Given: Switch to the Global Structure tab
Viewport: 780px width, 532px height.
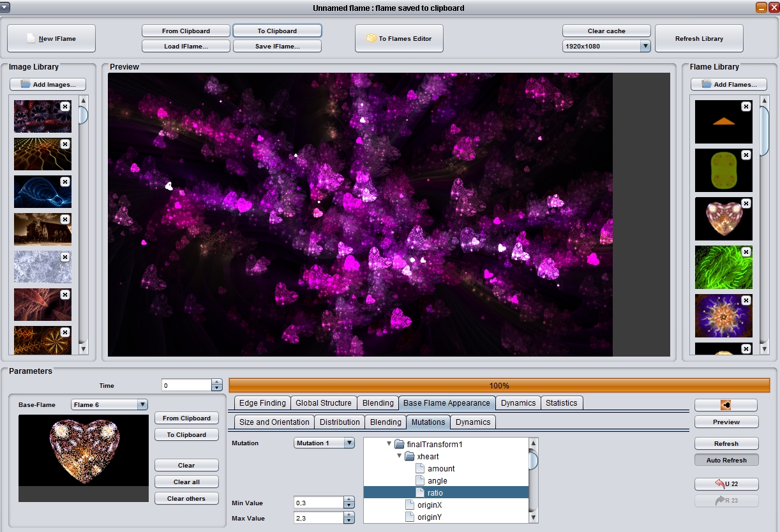Looking at the screenshot, I should pyautogui.click(x=324, y=403).
